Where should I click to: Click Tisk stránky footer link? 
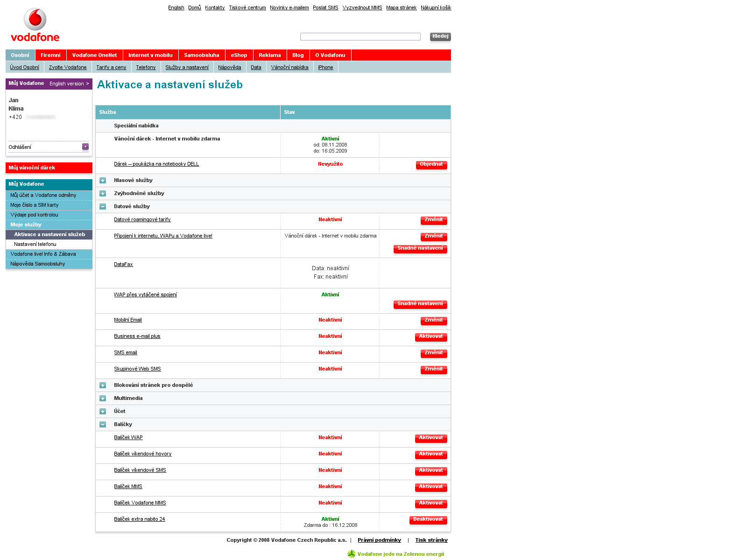431,540
